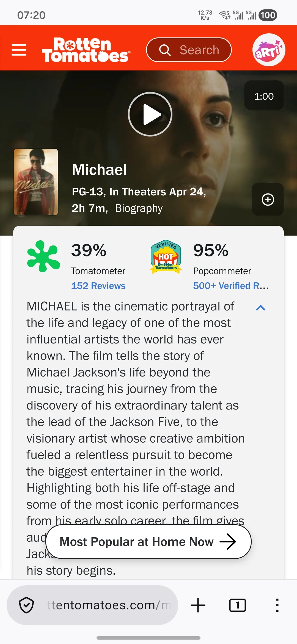Play the Michael trailer
Screen dimensions: 297x644
point(150,114)
